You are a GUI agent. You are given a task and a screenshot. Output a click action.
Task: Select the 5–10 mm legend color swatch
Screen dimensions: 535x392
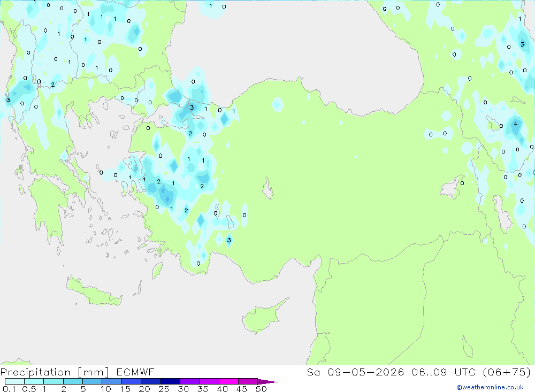tap(93, 381)
